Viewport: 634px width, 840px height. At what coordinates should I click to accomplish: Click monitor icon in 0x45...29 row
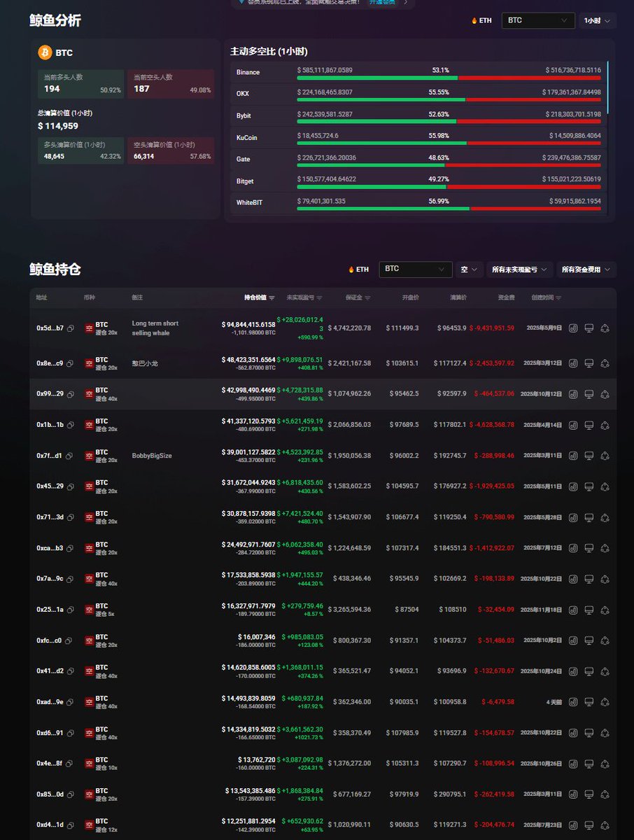(589, 486)
